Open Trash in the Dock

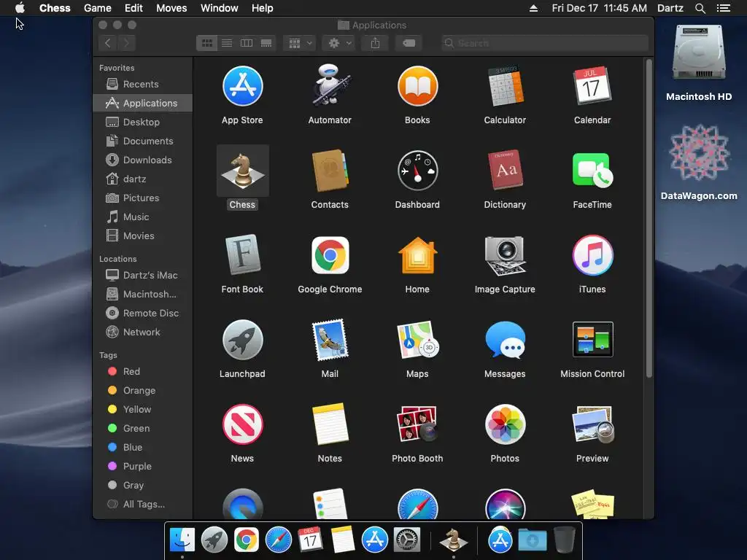tap(565, 540)
